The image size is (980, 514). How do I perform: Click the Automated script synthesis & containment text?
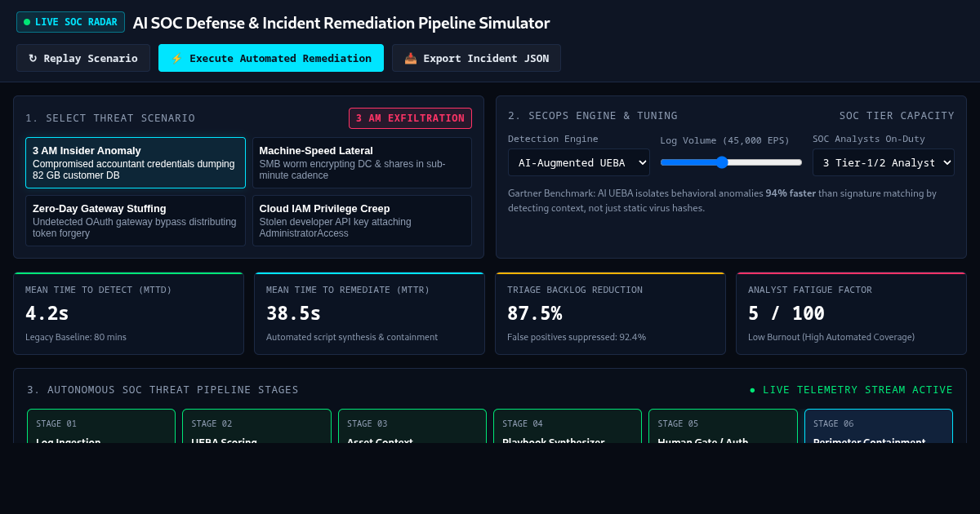(x=352, y=337)
